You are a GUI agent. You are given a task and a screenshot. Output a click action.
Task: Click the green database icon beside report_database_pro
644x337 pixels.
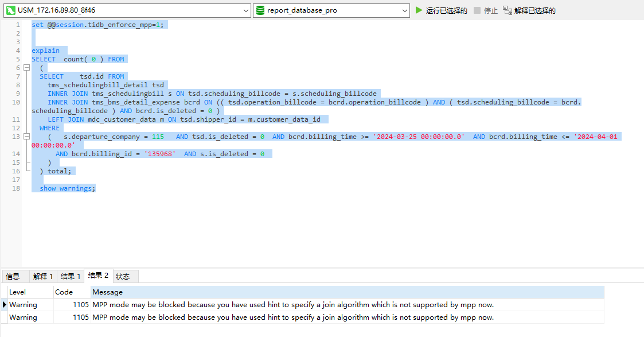[260, 10]
